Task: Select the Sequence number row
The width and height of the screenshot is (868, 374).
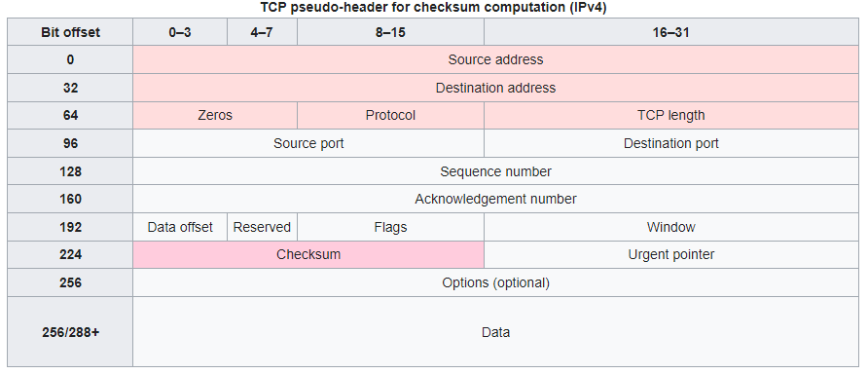Action: [x=495, y=171]
